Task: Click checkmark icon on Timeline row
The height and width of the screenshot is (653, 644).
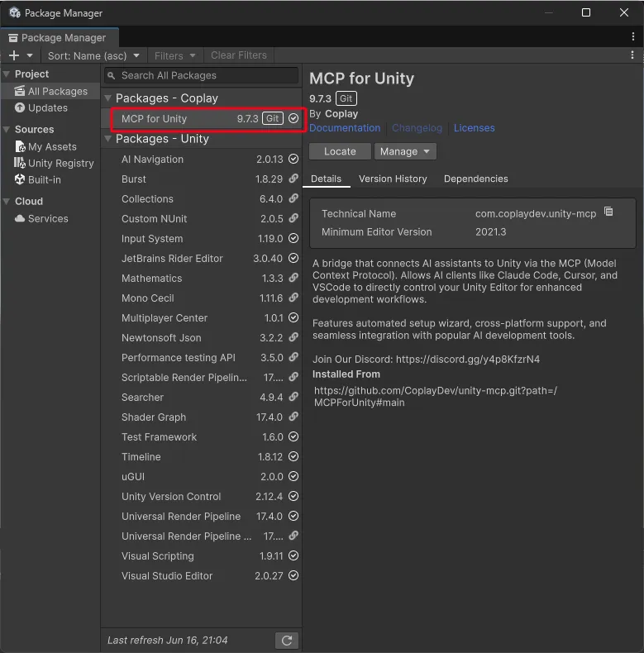Action: 293,457
